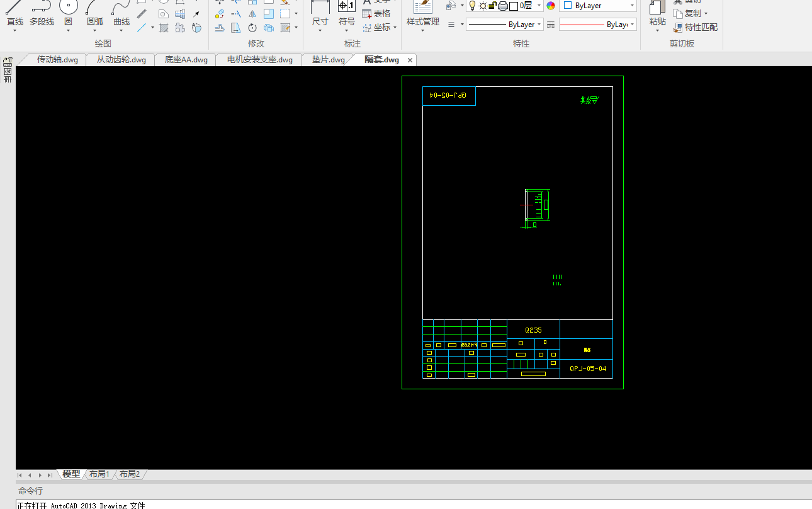Switch to the 模型 model tab
This screenshot has height=509, width=812.
click(71, 474)
